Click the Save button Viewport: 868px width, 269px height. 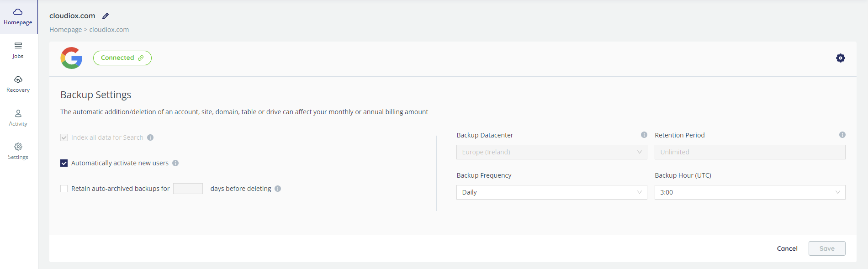coord(827,248)
